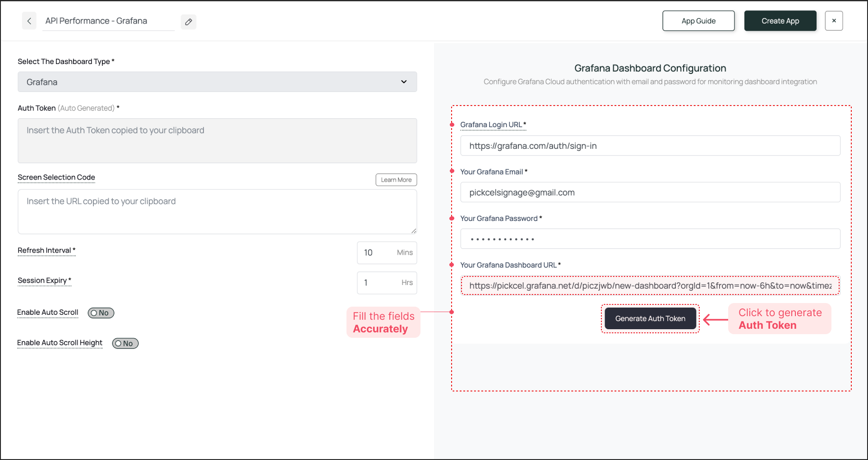868x460 pixels.
Task: Click Learn More for Screen Selection Code
Action: (x=396, y=180)
